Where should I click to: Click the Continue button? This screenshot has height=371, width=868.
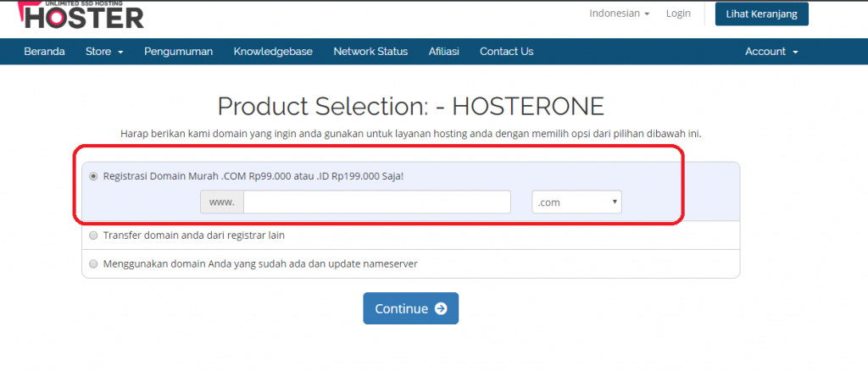coord(411,308)
